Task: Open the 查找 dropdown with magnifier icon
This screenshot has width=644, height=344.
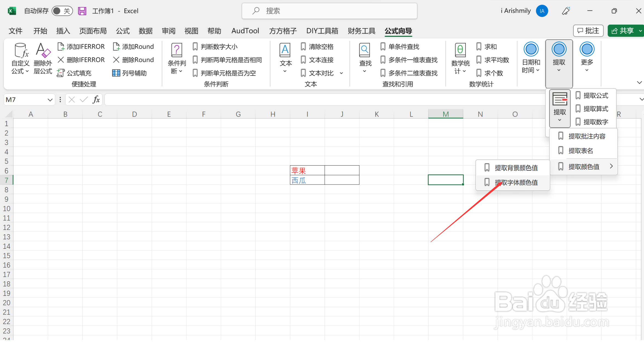Action: [x=365, y=59]
